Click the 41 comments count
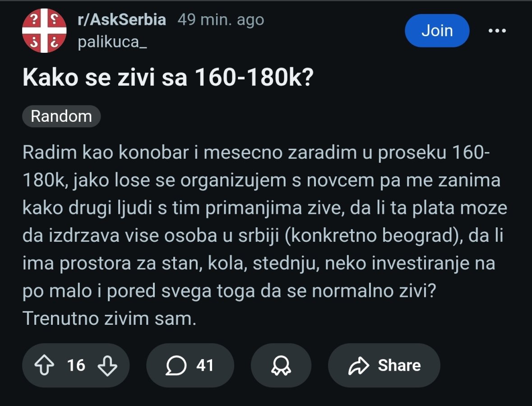This screenshot has height=406, width=532. [x=205, y=365]
